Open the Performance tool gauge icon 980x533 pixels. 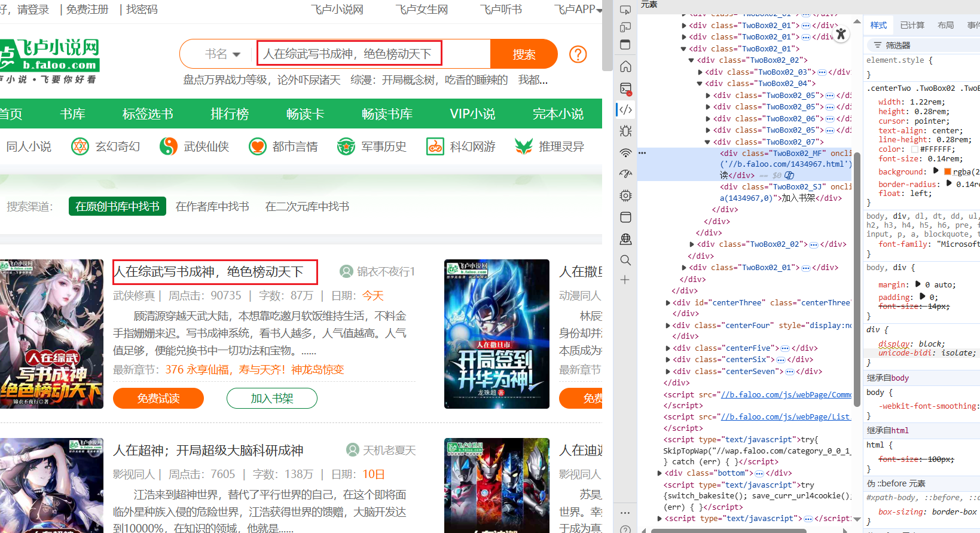point(625,174)
